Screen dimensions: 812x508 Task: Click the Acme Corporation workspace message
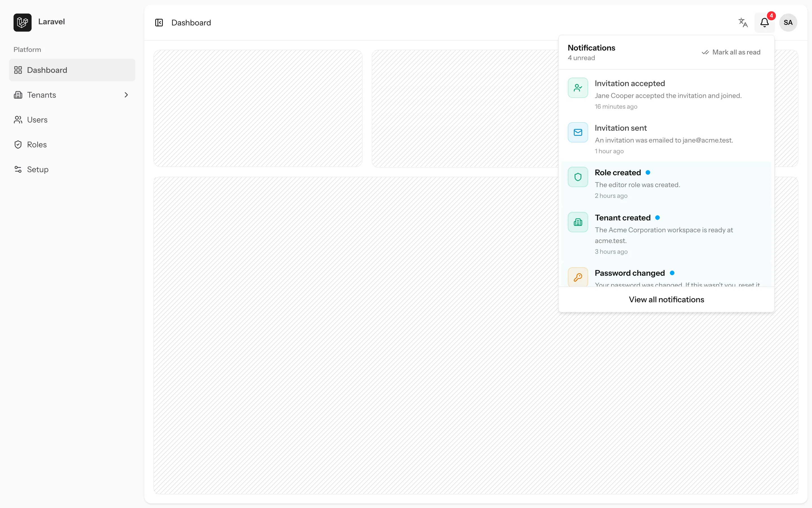tap(664, 235)
